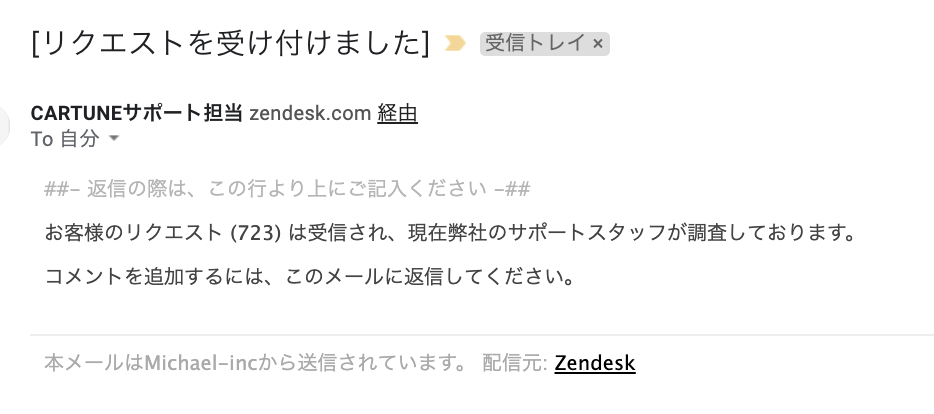
Task: Click the subject リクエストを受け付けました
Action: [x=230, y=43]
